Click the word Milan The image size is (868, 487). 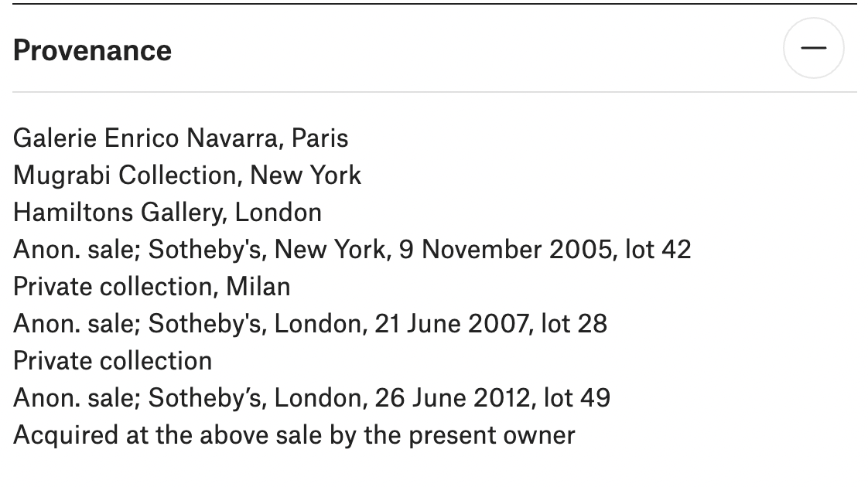(x=258, y=287)
